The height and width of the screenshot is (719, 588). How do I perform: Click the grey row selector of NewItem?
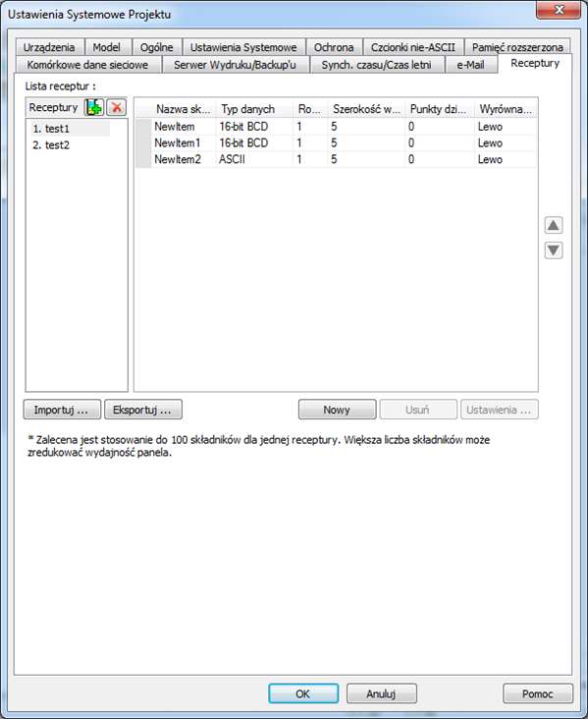click(143, 127)
